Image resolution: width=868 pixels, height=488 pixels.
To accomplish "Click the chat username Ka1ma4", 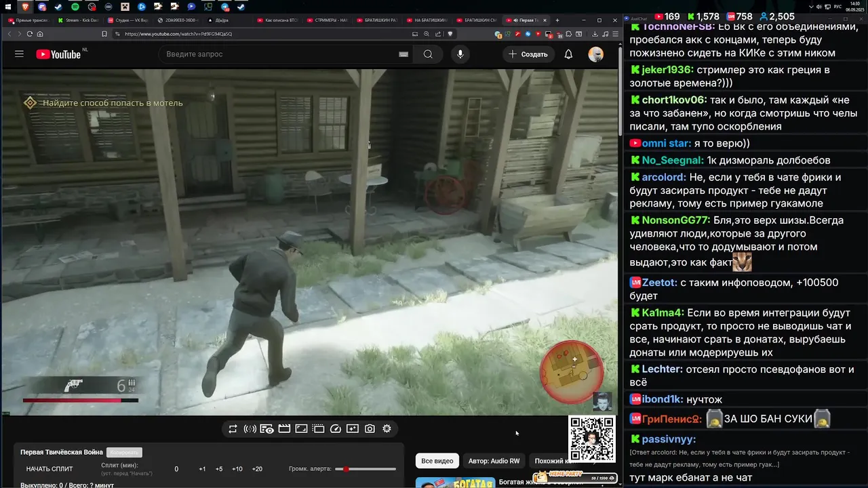I will coord(663,313).
